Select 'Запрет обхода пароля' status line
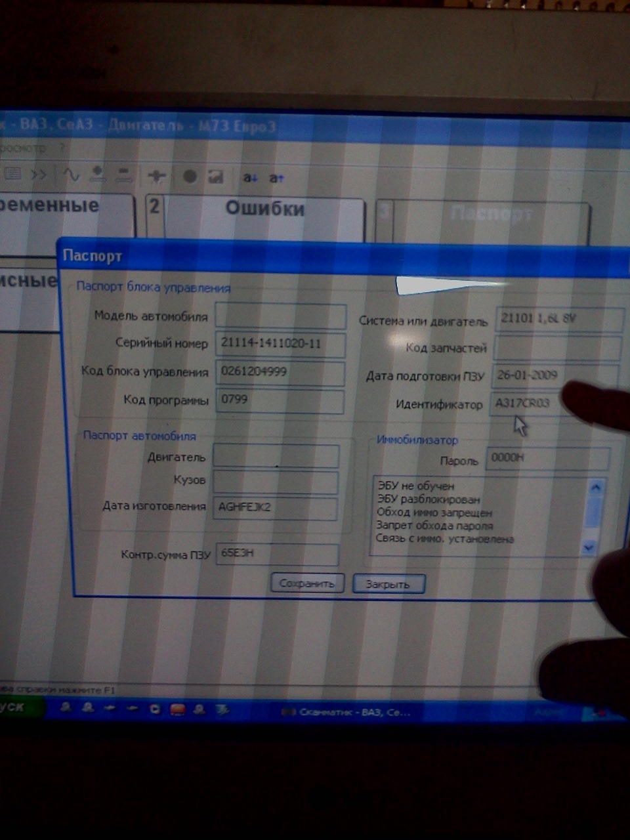This screenshot has height=840, width=630. pyautogui.click(x=434, y=526)
